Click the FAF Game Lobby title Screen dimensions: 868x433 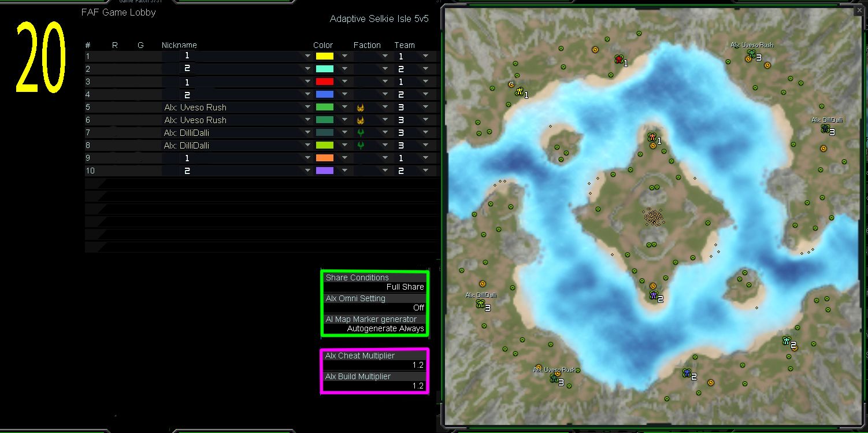[x=118, y=12]
